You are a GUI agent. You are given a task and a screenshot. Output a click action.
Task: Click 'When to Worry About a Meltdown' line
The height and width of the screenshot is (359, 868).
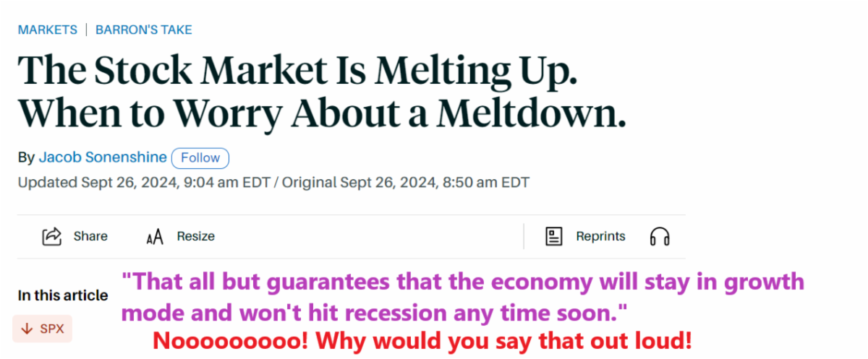[x=321, y=112]
